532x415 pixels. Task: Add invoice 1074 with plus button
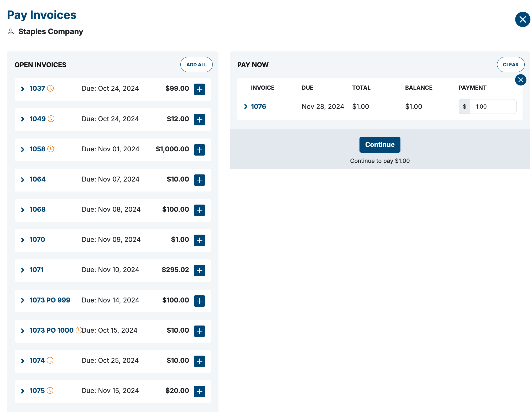pos(199,361)
